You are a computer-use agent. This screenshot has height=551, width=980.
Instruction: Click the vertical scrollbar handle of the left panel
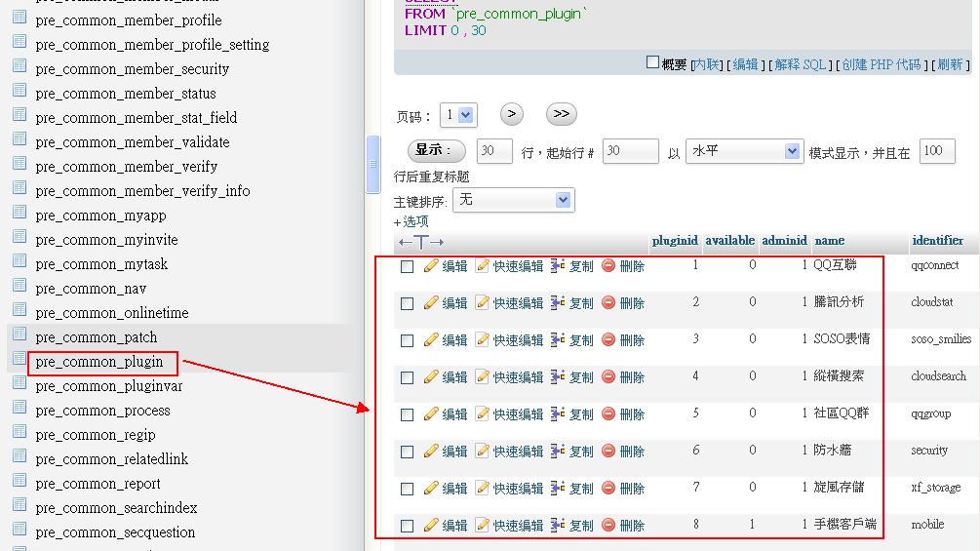coord(372,164)
